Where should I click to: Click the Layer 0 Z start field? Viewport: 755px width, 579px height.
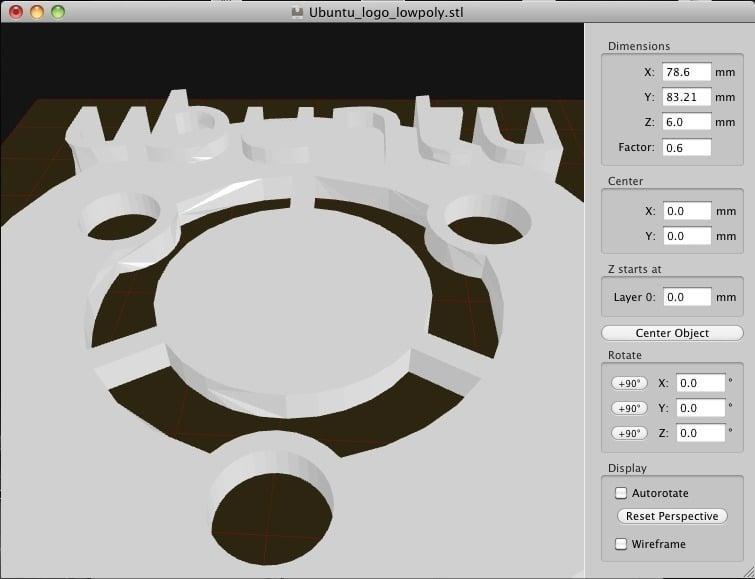[687, 297]
